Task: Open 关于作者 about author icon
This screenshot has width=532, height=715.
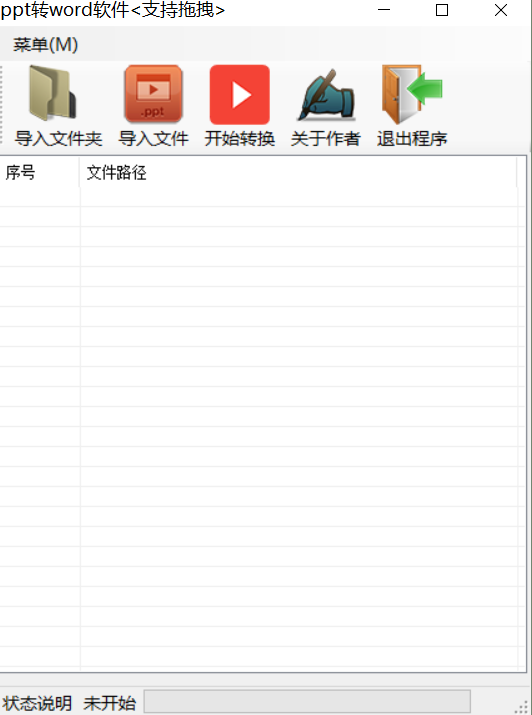Action: coord(325,95)
